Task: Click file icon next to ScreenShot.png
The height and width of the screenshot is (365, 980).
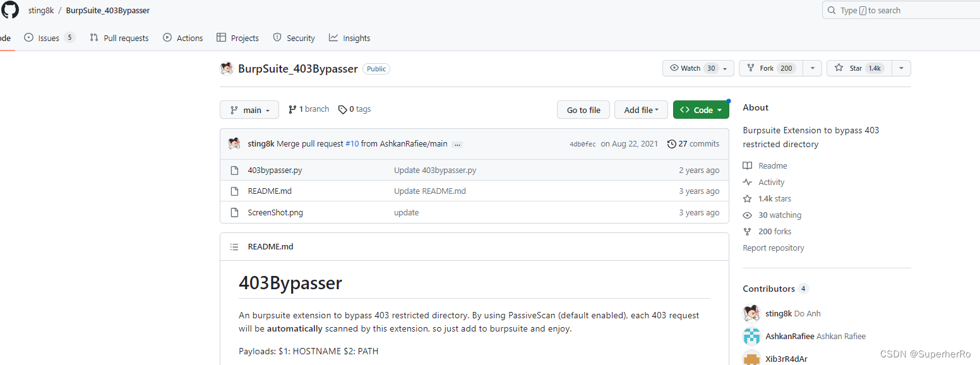Action: click(x=234, y=212)
